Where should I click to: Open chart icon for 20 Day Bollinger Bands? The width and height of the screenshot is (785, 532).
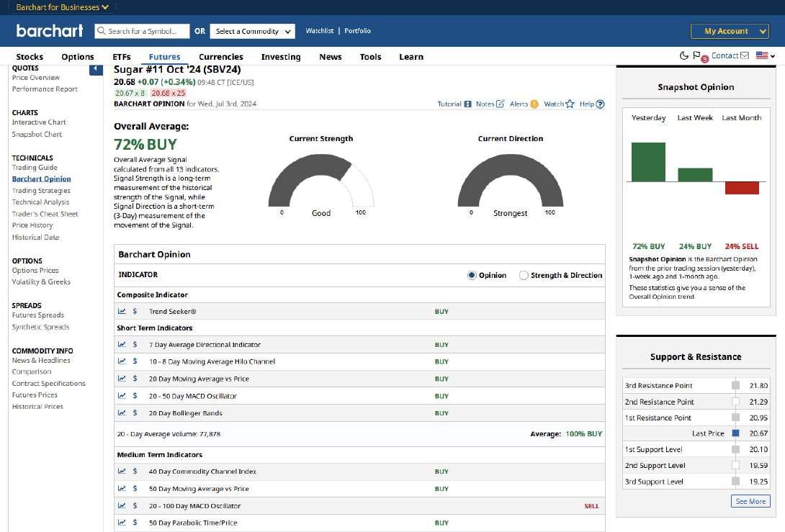[x=122, y=413]
